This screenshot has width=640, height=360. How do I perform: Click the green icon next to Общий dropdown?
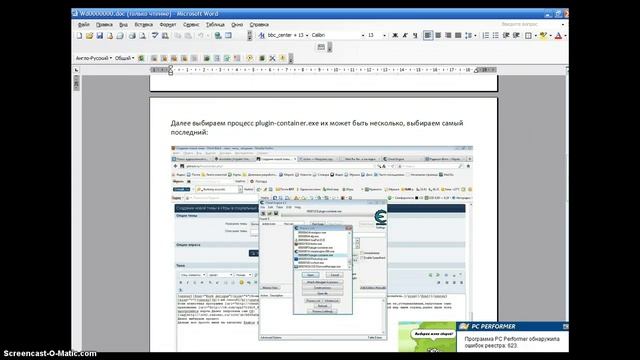pyautogui.click(x=141, y=58)
